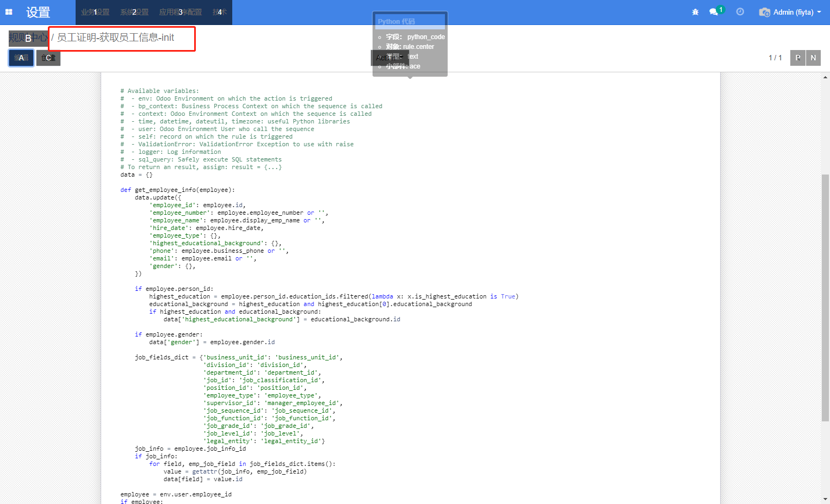Click the 'job_fields_dict' assignment line

point(239,357)
